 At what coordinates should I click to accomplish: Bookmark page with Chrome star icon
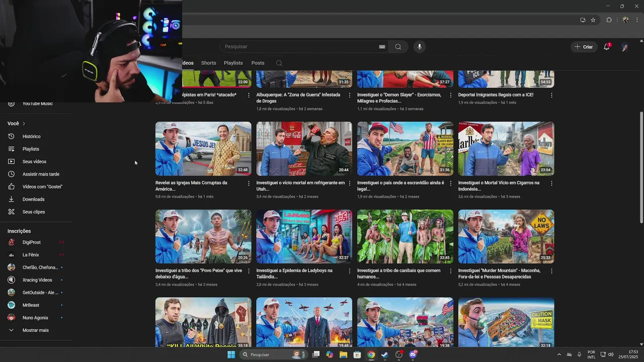pyautogui.click(x=593, y=20)
